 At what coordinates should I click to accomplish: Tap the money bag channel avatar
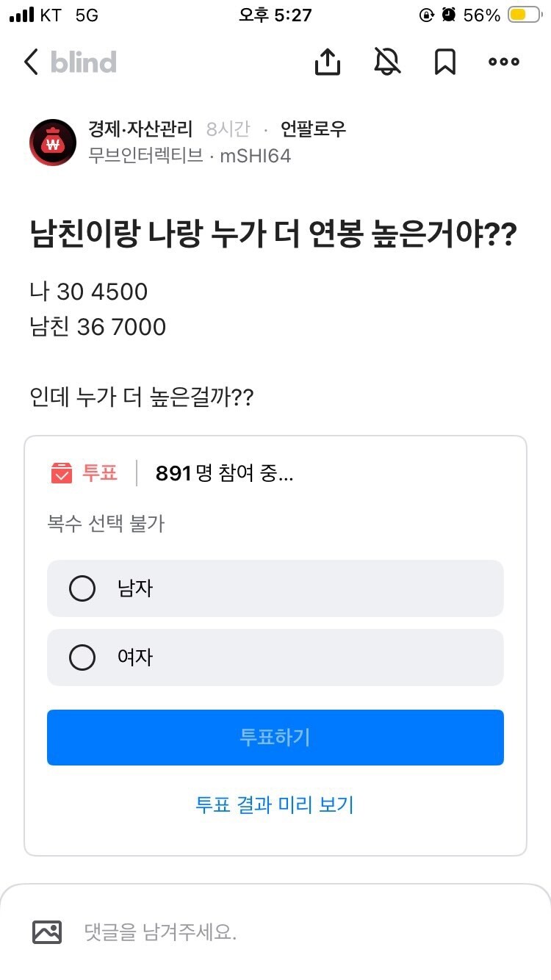point(52,142)
